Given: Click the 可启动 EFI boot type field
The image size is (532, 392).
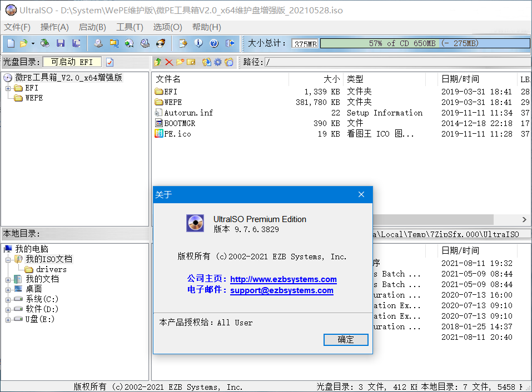Looking at the screenshot, I should 72,62.
